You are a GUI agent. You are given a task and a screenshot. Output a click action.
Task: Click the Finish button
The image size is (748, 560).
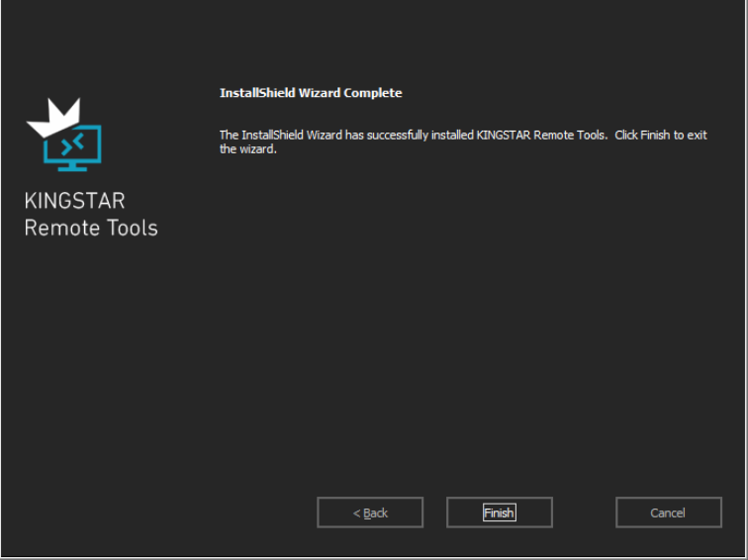(500, 513)
